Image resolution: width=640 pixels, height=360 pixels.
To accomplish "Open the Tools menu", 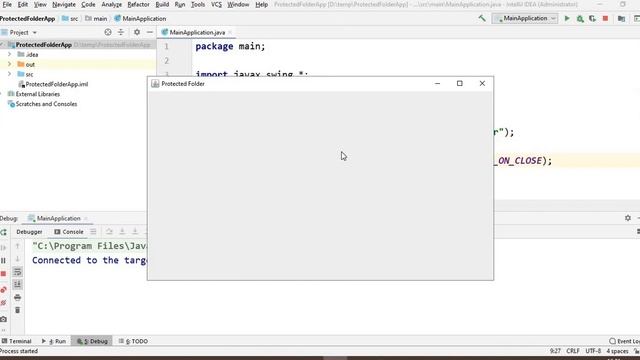I will click(x=198, y=4).
